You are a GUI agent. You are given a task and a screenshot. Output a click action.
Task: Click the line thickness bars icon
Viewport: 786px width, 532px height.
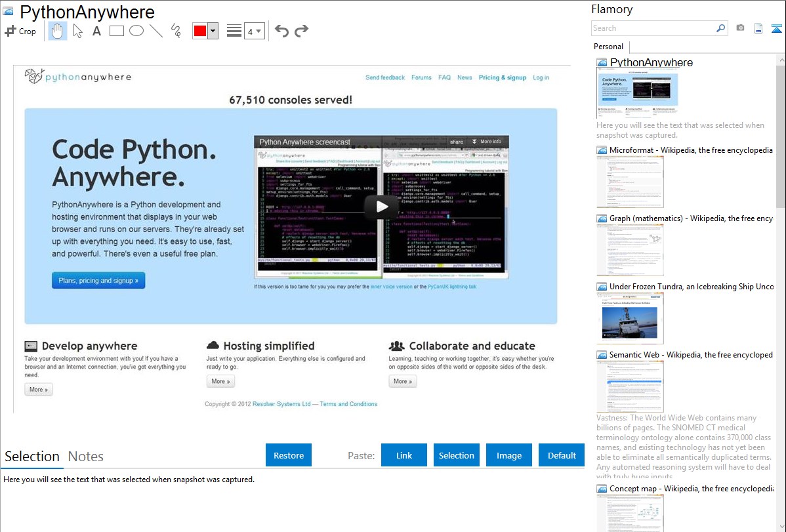click(234, 31)
